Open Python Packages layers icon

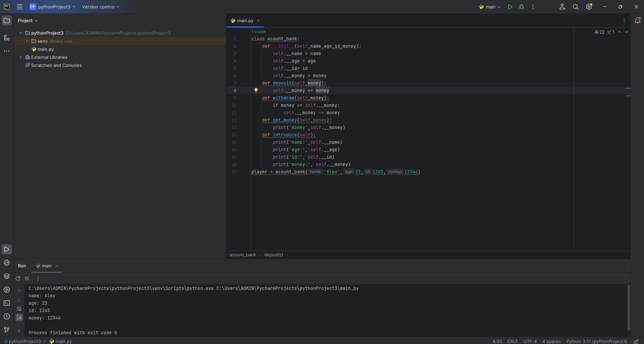coord(7,276)
